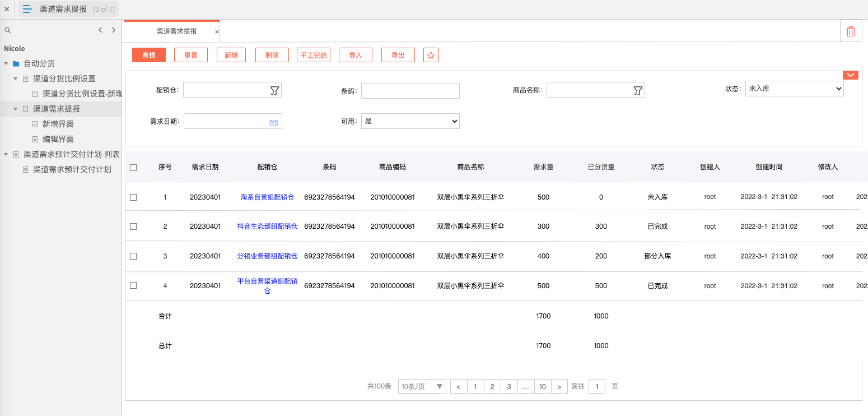Screen dimensions: 868x416
Task: Go to page 1 in pagination
Action: 475,386
